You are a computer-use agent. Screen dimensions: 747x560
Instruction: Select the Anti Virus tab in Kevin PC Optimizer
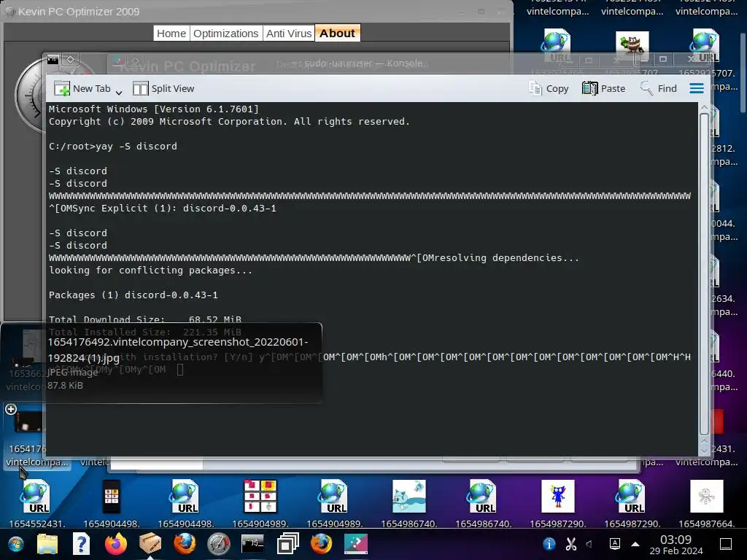289,34
